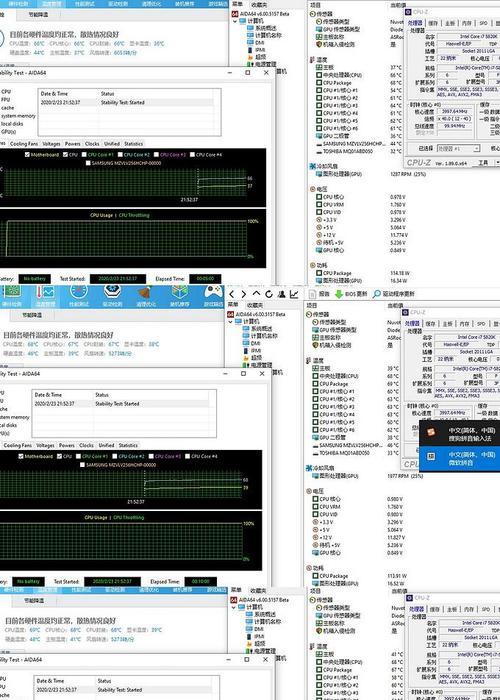This screenshot has height=700, width=500.
Task: Select the 主板 temperature row reading 39 °C
Action: click(357, 368)
